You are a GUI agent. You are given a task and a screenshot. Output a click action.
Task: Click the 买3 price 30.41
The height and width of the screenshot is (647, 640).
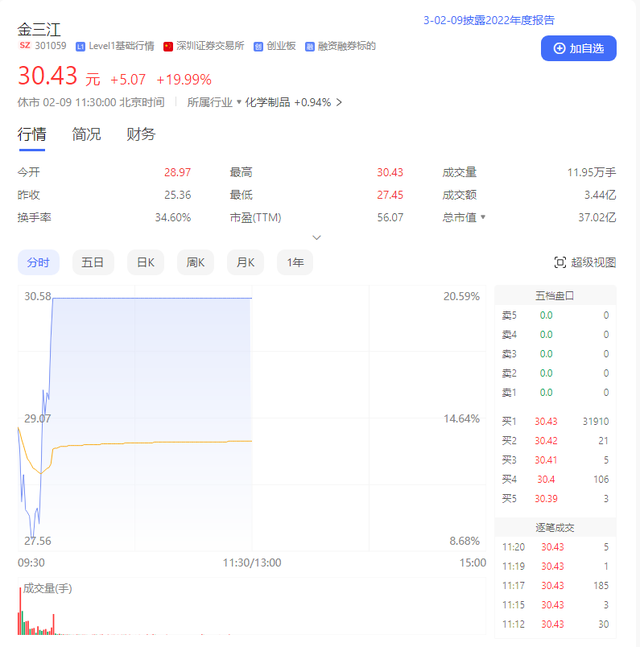coord(546,460)
